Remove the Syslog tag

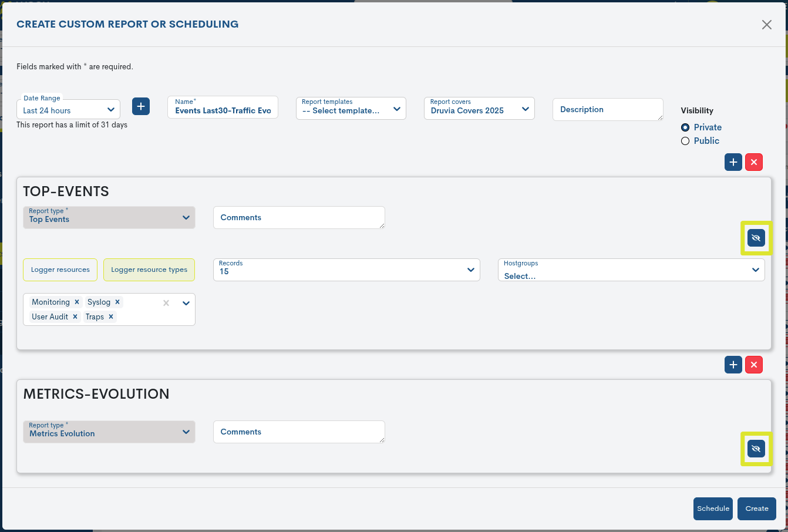pyautogui.click(x=117, y=302)
